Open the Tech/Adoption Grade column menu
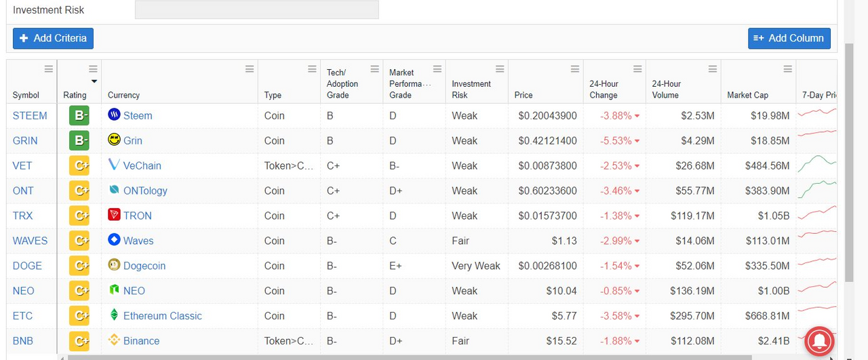The width and height of the screenshot is (868, 360). pyautogui.click(x=374, y=69)
